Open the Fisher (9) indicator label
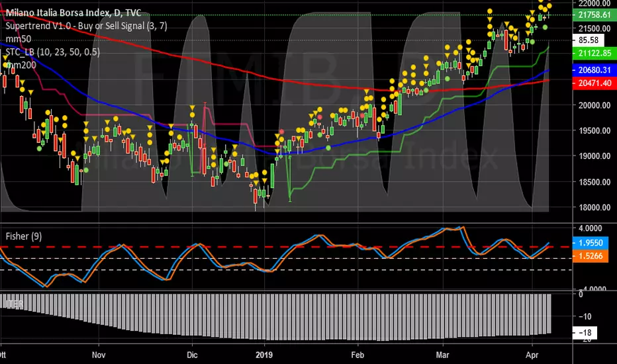 (x=24, y=236)
